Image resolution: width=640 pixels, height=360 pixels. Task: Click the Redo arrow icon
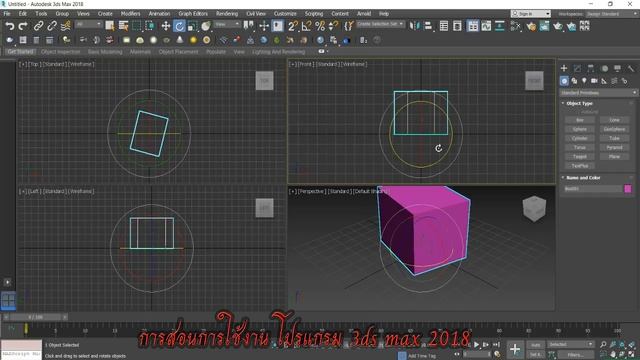click(23, 26)
